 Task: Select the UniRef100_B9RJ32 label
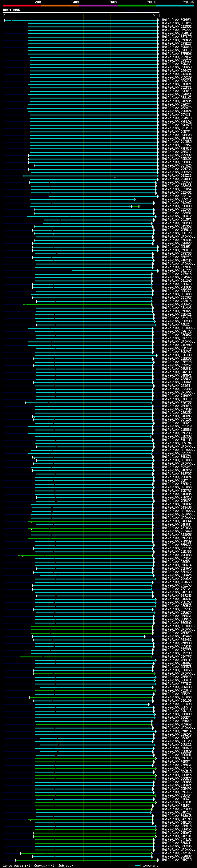point(176,64)
